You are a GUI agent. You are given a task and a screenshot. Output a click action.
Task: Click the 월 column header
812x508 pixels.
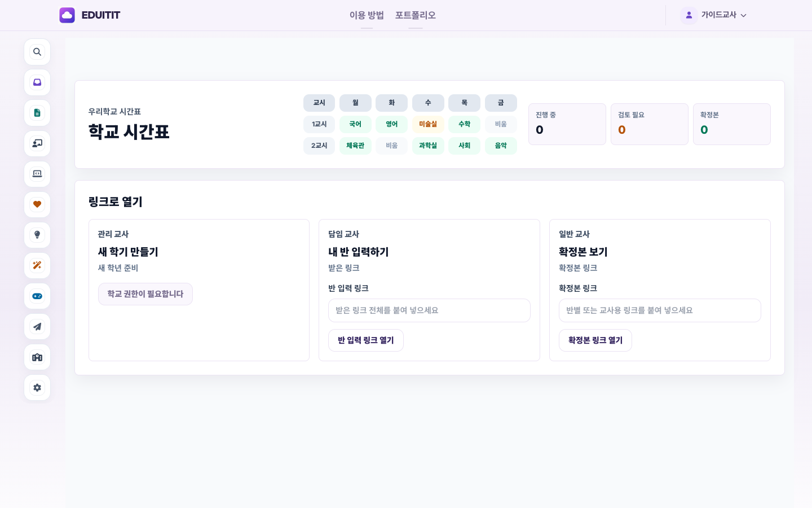point(355,103)
